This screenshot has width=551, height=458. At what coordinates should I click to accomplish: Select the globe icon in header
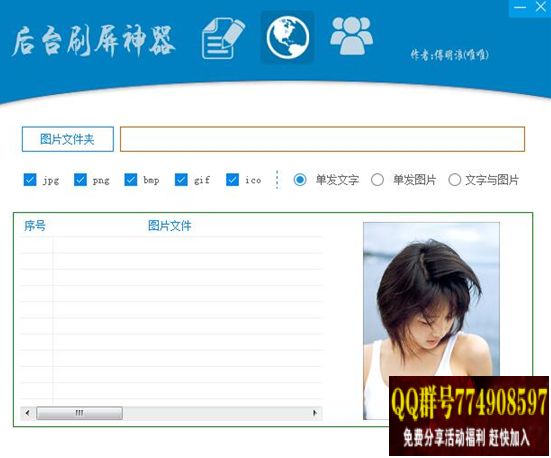[287, 37]
